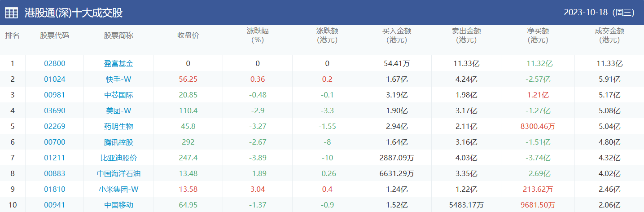The width and height of the screenshot is (644, 212).
Task: Open 中国海洋石油 stock link
Action: pyautogui.click(x=118, y=174)
